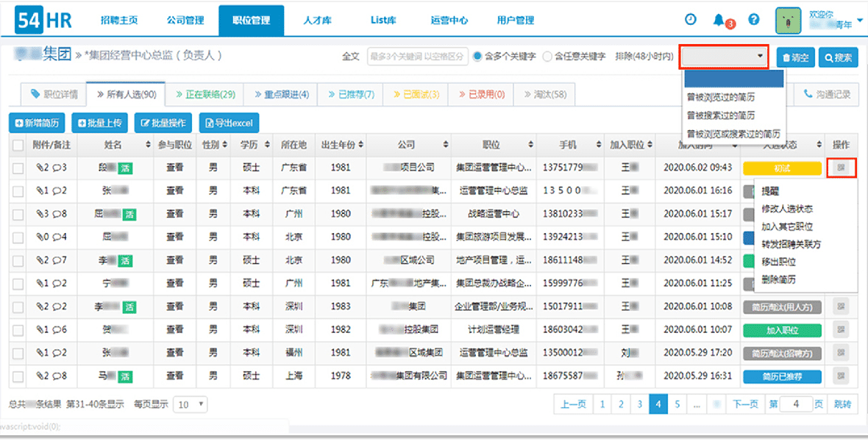
Task: Open the 沟通记录 tab
Action: coord(827,95)
